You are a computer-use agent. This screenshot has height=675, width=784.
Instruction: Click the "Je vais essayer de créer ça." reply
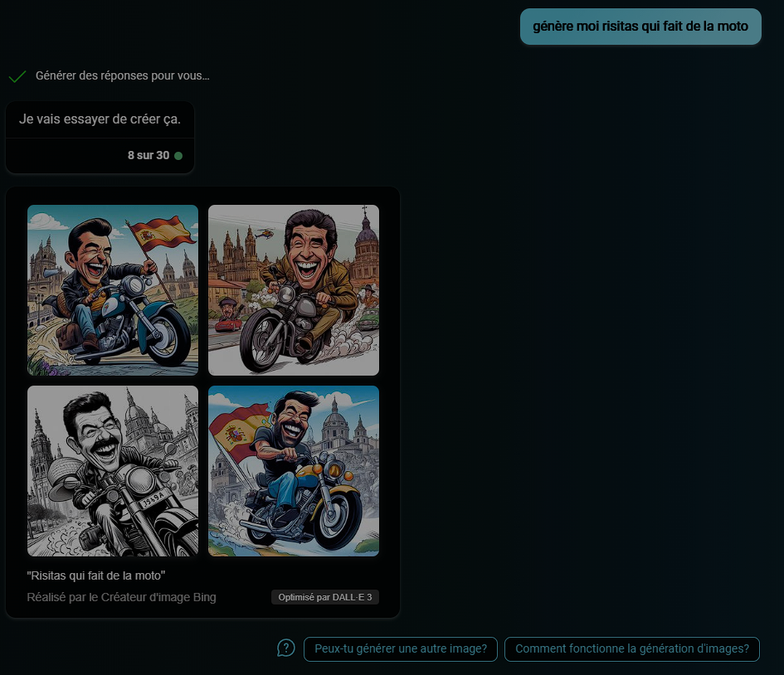point(100,119)
